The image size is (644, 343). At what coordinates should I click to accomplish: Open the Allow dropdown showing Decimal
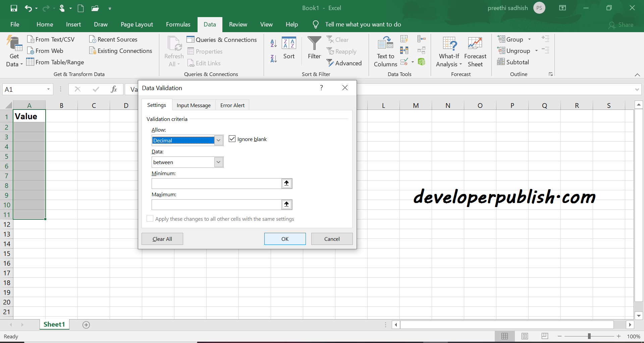(218, 140)
